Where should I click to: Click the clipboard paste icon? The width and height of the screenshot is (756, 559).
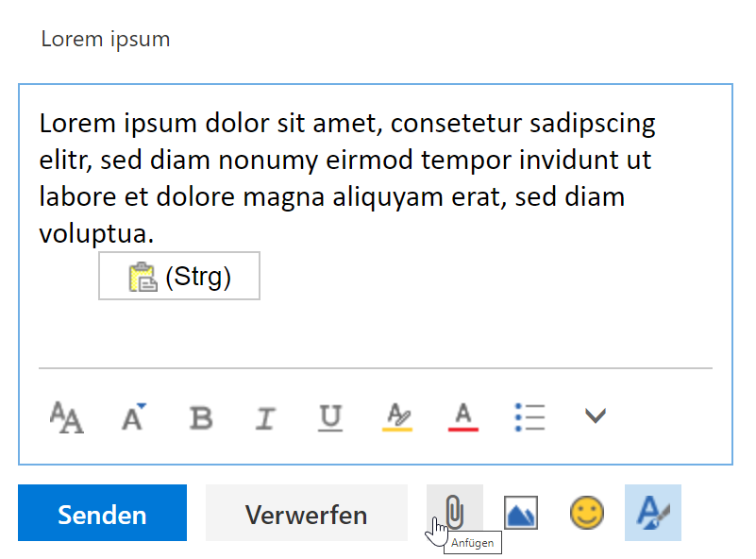pos(143,277)
